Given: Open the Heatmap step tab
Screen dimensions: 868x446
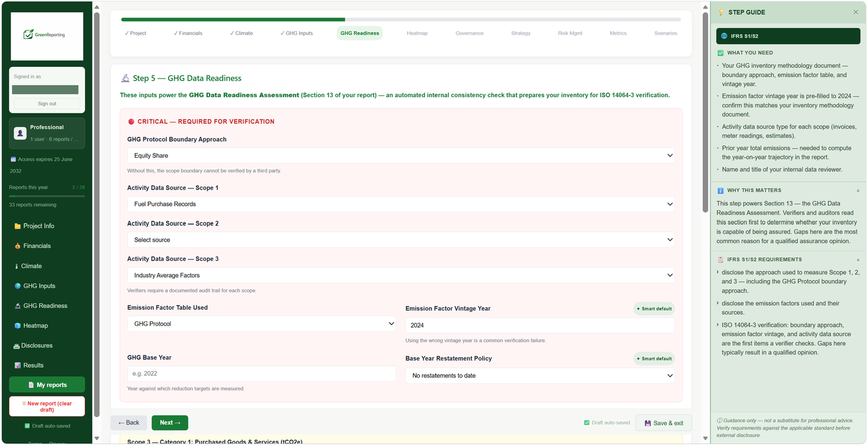Looking at the screenshot, I should pyautogui.click(x=417, y=33).
